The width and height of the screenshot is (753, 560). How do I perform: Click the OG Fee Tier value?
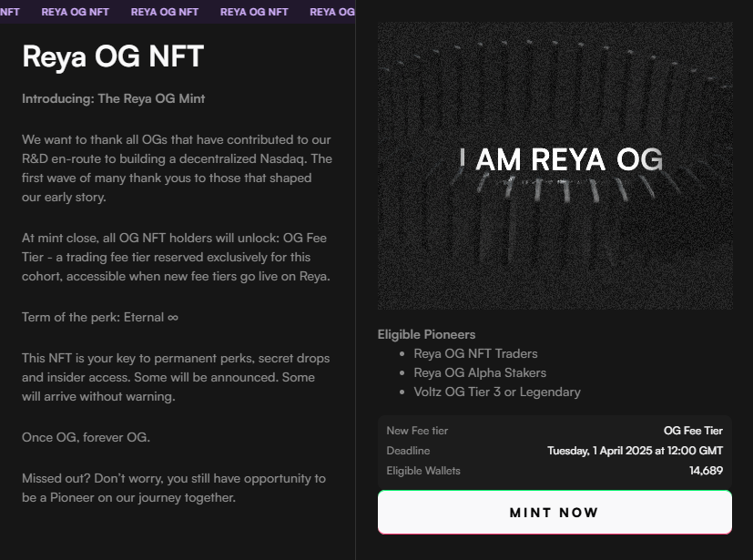(x=696, y=430)
